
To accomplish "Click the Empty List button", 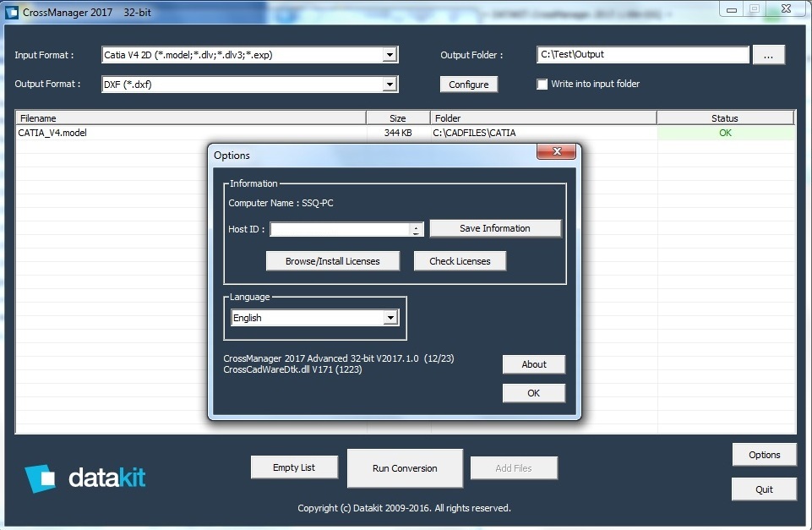I will click(x=294, y=467).
